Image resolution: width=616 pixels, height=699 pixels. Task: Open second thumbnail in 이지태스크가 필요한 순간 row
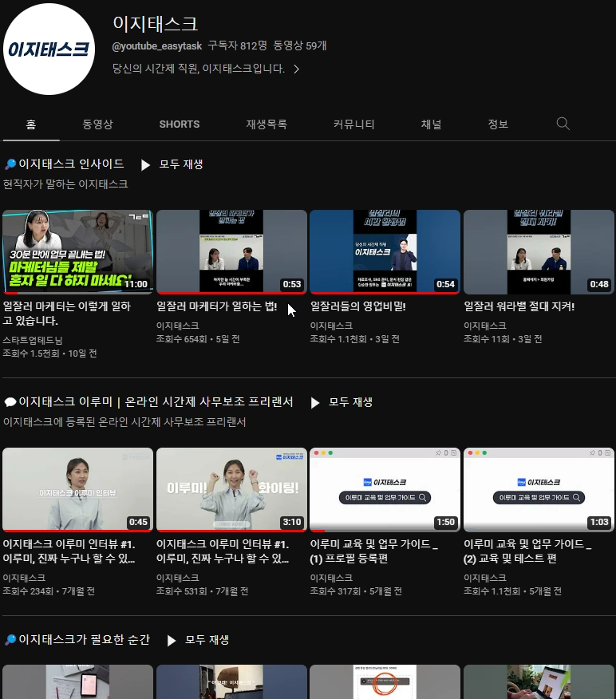[231, 682]
